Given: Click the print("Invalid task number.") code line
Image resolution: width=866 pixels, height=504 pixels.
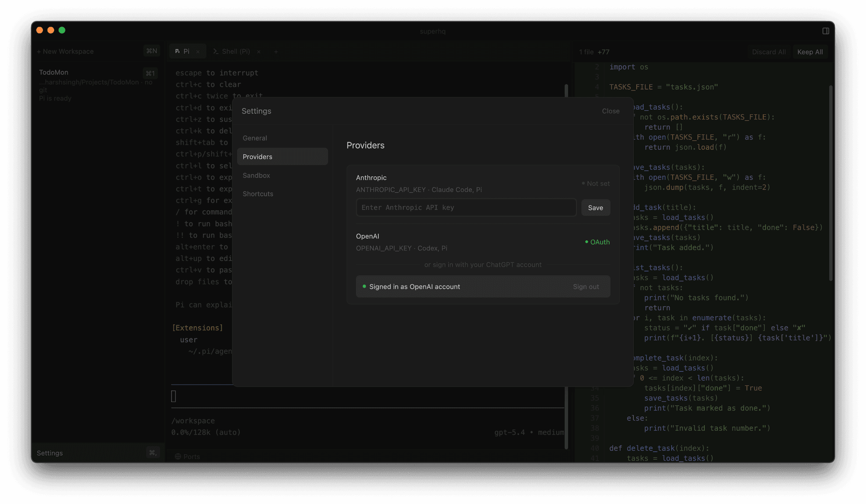Looking at the screenshot, I should coord(707,428).
